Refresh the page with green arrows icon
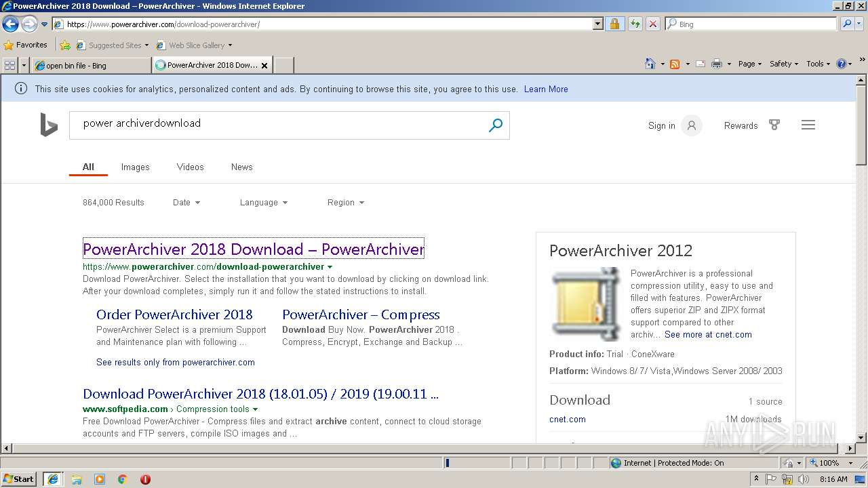The height and width of the screenshot is (488, 868). click(635, 24)
